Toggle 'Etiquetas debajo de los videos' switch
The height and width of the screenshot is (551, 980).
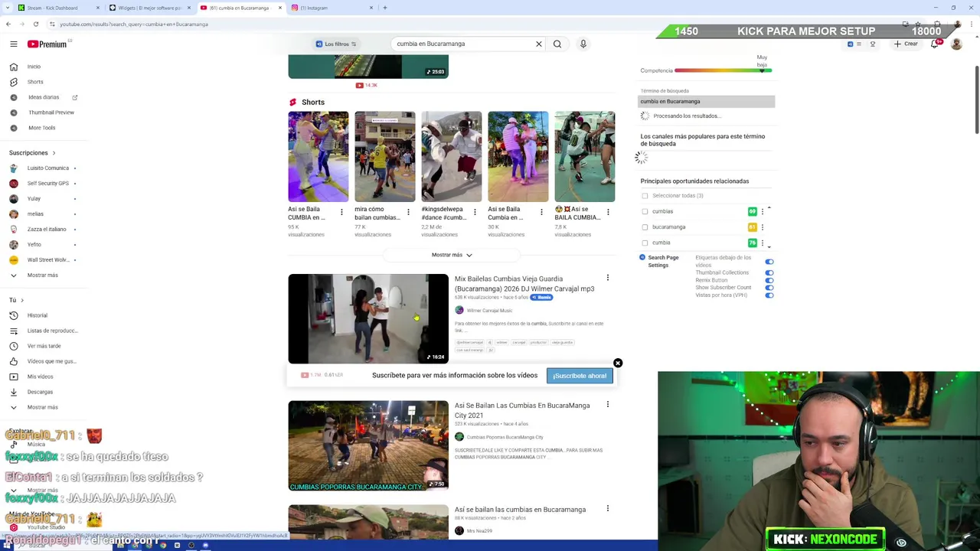click(x=769, y=262)
